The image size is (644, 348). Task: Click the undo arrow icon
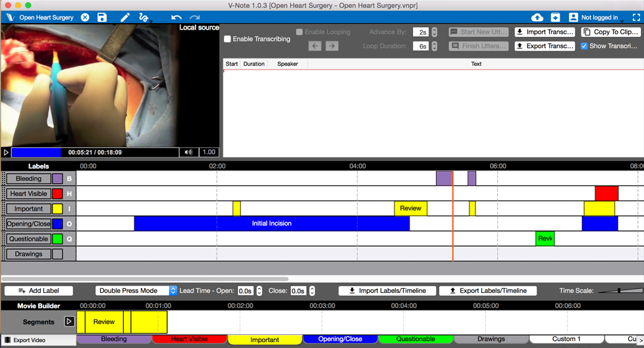point(176,17)
